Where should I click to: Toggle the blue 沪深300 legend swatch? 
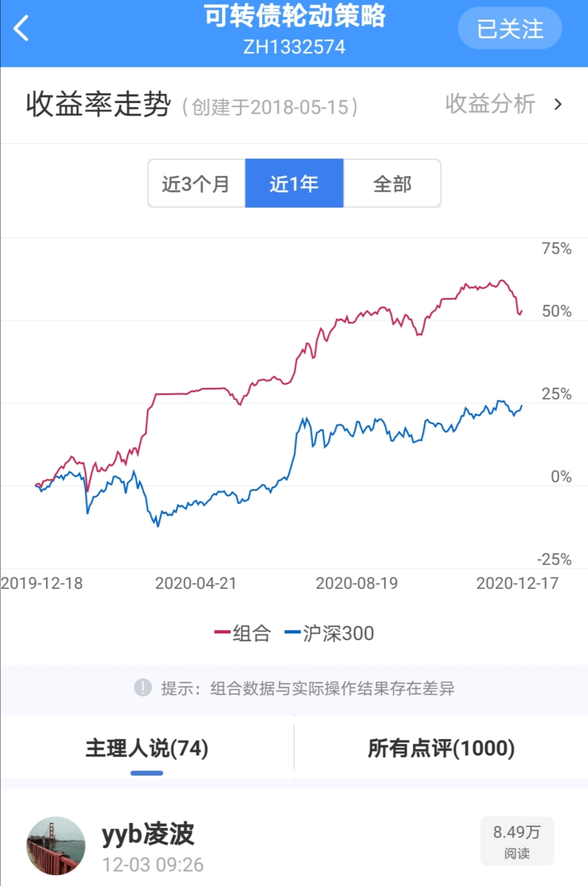293,633
